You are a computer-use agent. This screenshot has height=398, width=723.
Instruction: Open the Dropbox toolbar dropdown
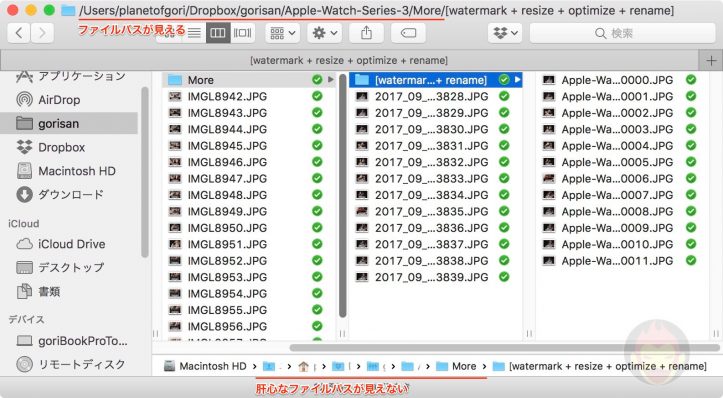(x=505, y=33)
